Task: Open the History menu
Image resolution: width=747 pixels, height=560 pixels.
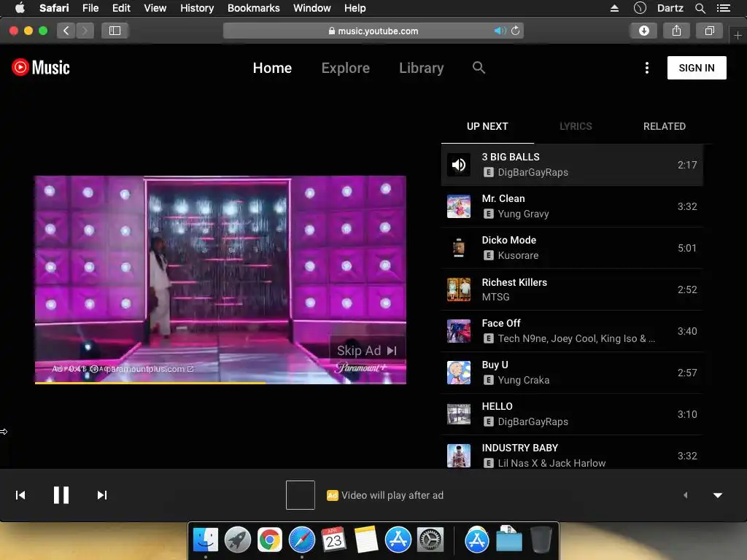Action: pyautogui.click(x=197, y=8)
